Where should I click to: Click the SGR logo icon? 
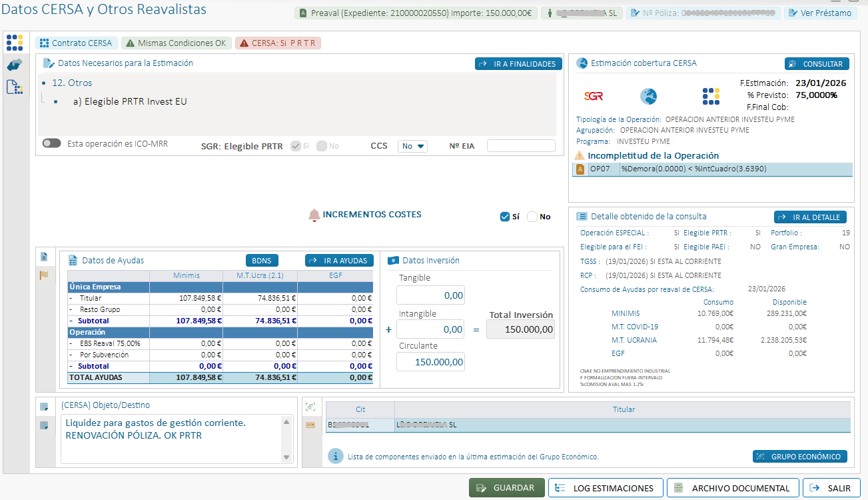tap(593, 96)
